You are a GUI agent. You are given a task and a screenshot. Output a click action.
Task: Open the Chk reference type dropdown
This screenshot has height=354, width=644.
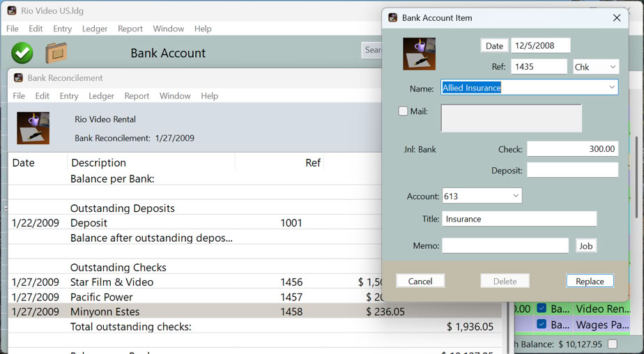(x=596, y=67)
